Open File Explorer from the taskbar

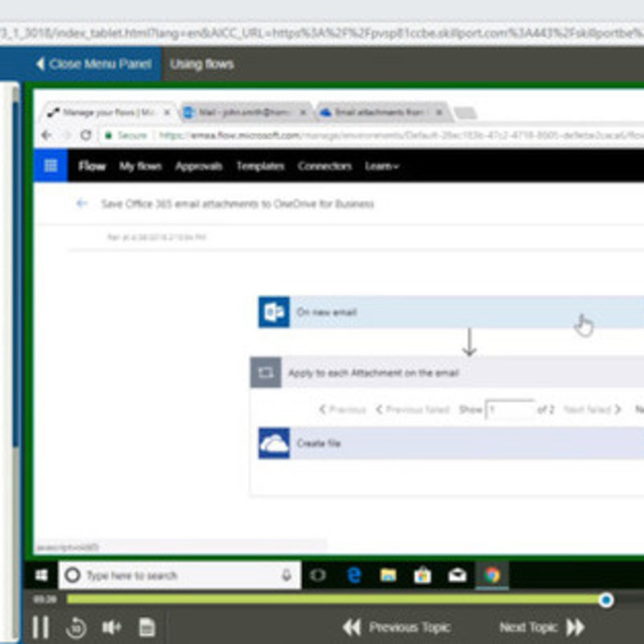pos(388,576)
